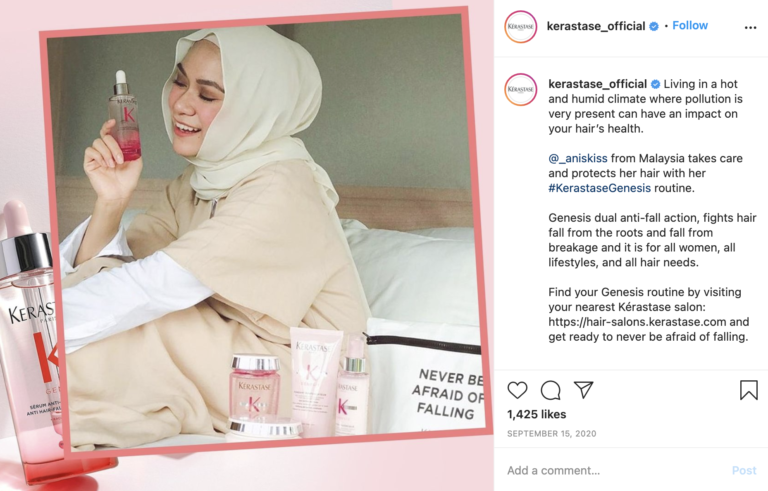Open the #KerastaseGenesis hashtag
Screen dimensions: 768x491
(x=600, y=188)
